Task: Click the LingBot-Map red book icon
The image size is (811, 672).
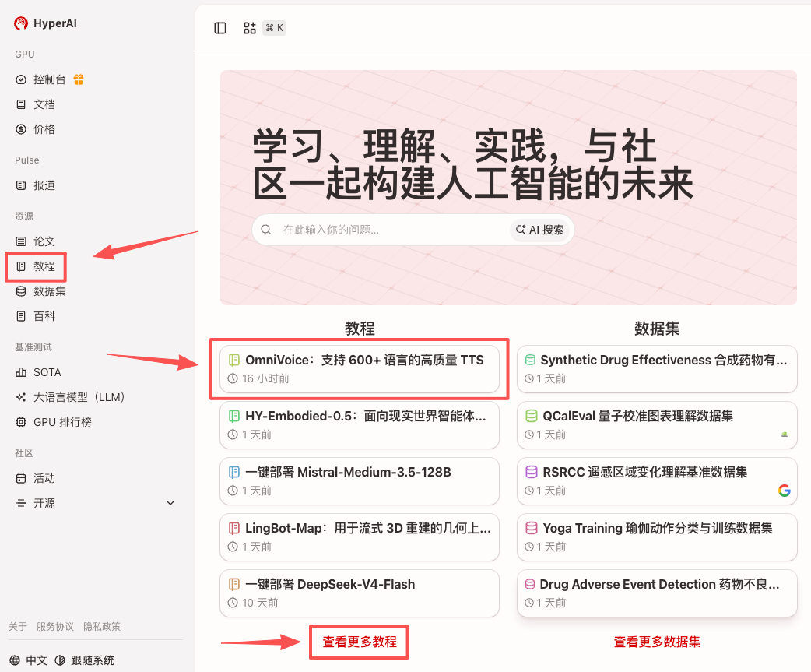Action: point(233,528)
